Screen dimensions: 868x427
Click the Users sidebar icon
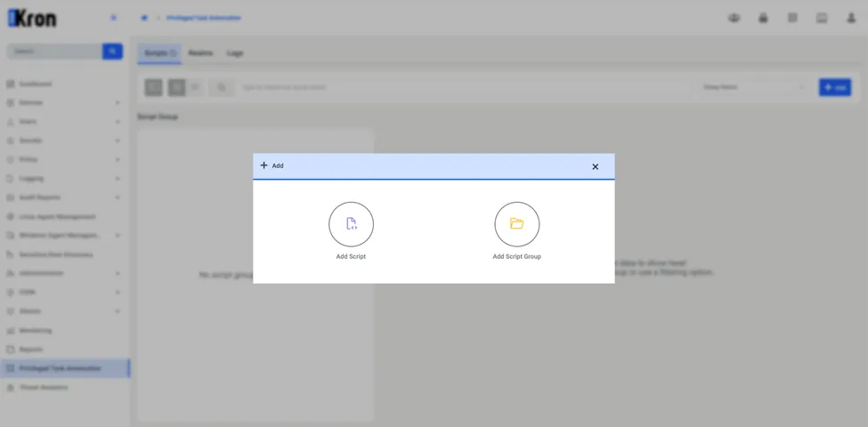click(10, 122)
